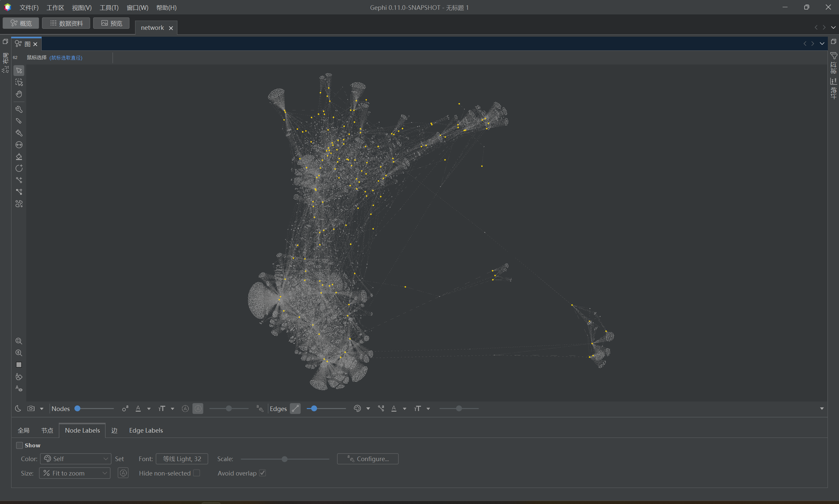This screenshot has height=504, width=839.
Task: Click the Configure... button
Action: tap(368, 459)
